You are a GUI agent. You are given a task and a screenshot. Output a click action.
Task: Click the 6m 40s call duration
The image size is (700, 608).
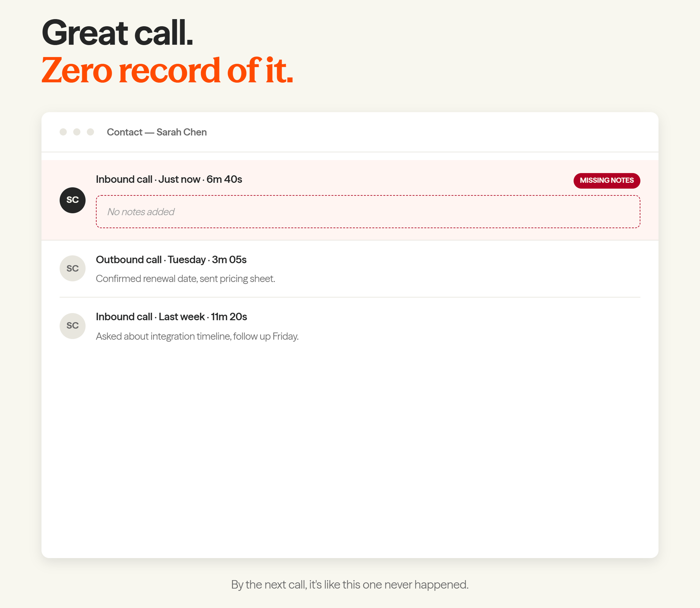click(224, 179)
